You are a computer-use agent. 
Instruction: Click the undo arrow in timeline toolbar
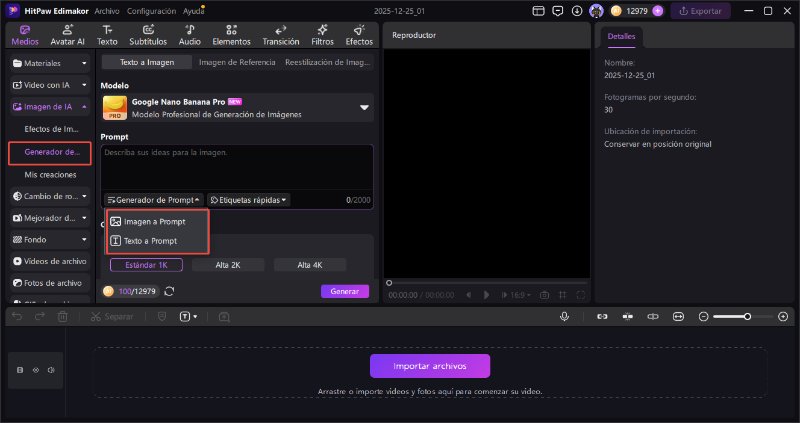click(x=17, y=317)
